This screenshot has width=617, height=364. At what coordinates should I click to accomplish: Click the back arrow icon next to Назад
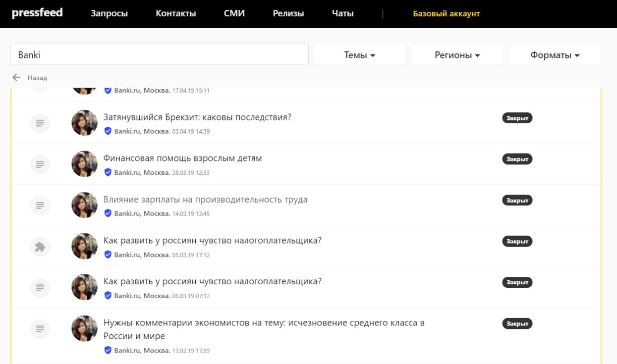16,78
